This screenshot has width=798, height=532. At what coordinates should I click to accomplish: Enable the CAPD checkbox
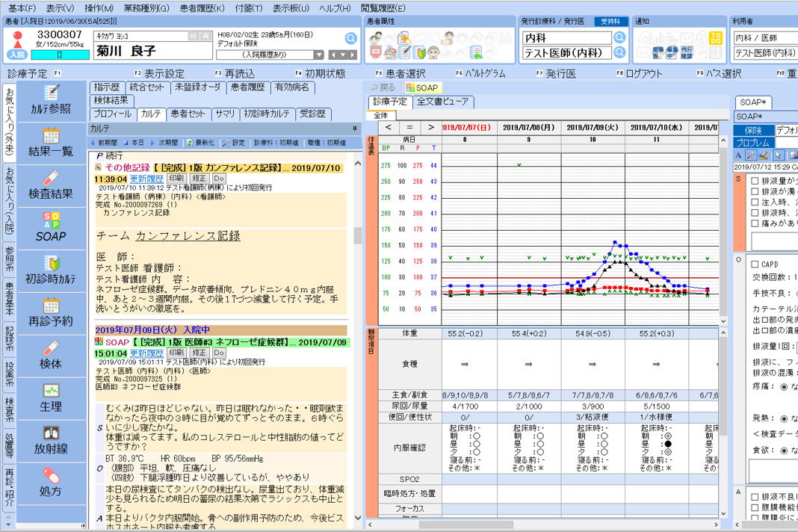755,265
